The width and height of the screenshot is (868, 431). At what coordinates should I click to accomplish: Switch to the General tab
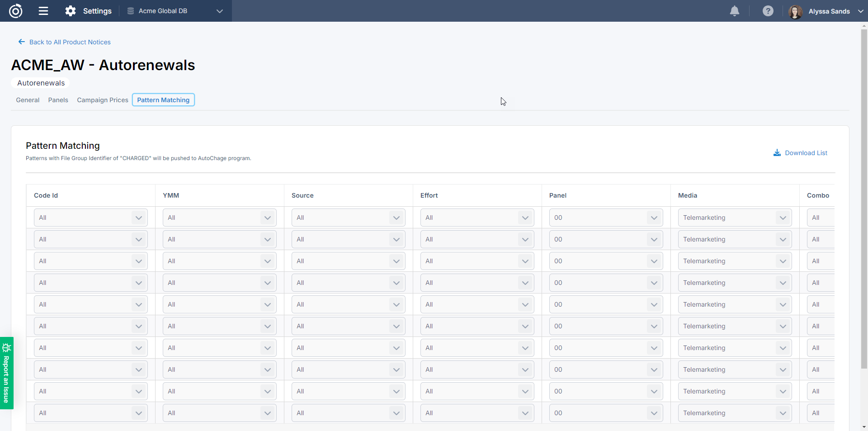(x=28, y=100)
